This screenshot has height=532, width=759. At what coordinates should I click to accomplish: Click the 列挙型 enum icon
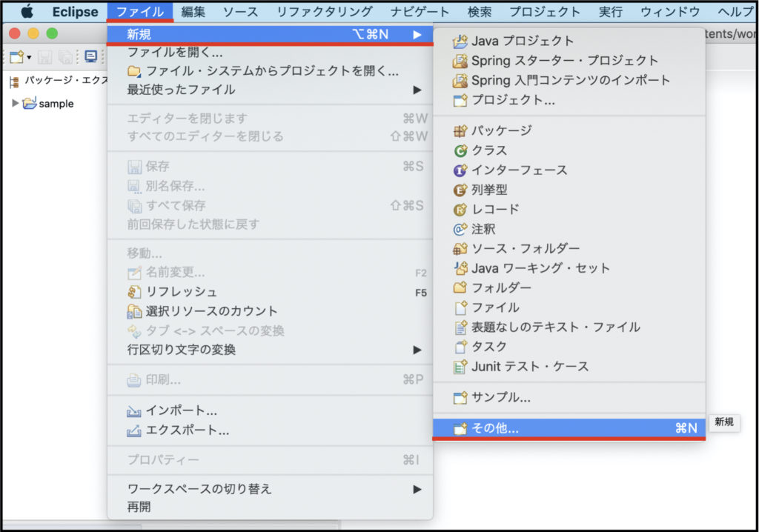[460, 190]
